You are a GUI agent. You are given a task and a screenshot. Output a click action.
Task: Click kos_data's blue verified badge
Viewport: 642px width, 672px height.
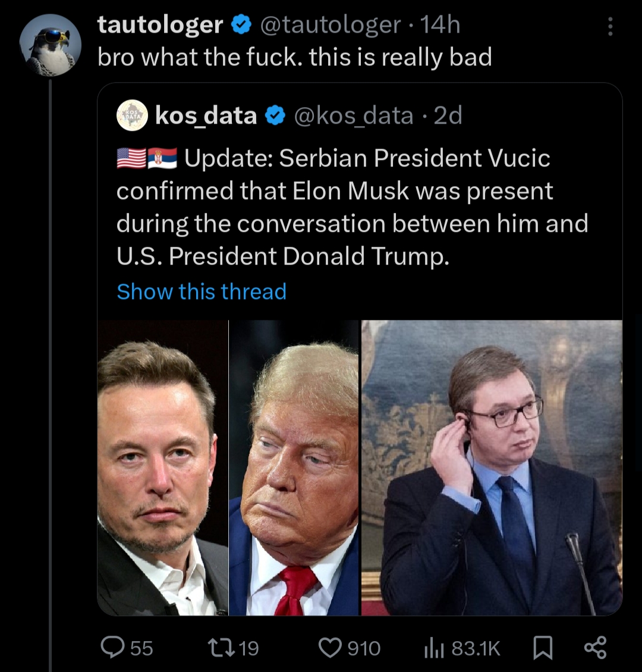[x=275, y=115]
